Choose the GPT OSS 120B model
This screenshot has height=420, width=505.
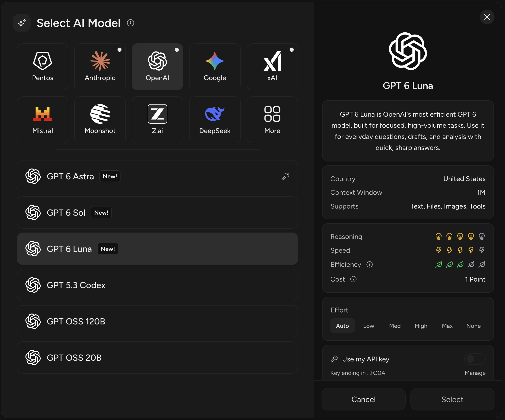[x=157, y=321]
